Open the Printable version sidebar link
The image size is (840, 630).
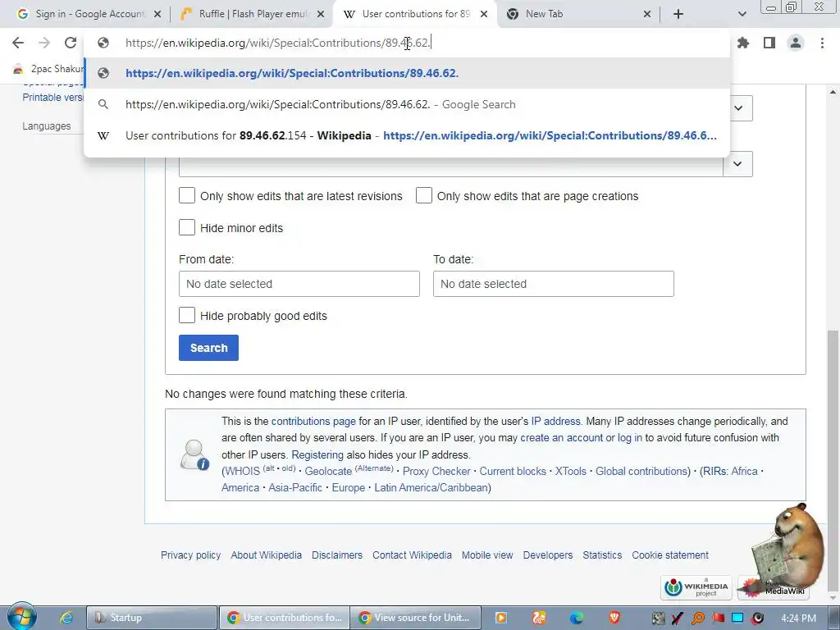click(x=53, y=98)
